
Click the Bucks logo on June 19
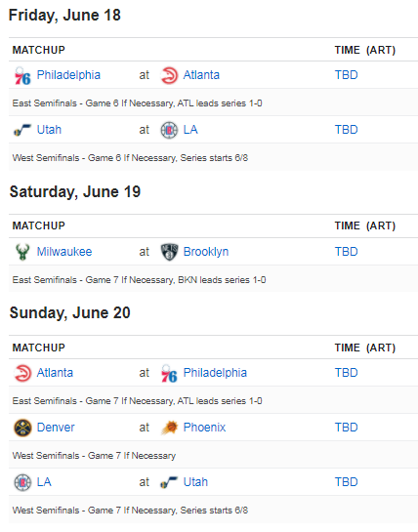coord(22,252)
